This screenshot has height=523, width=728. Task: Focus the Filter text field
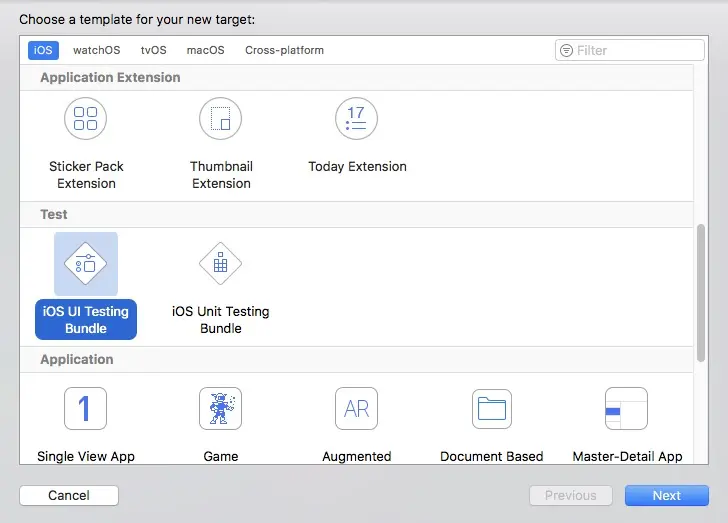coord(630,50)
